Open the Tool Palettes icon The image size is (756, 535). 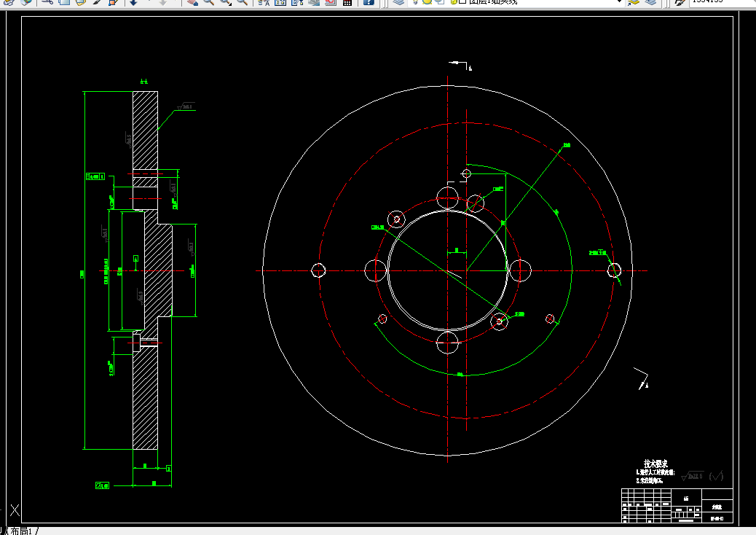(x=297, y=1)
